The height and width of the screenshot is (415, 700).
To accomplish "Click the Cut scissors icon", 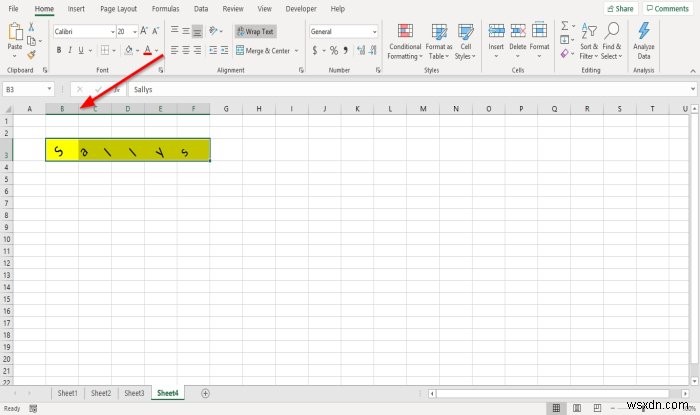I will tap(31, 27).
